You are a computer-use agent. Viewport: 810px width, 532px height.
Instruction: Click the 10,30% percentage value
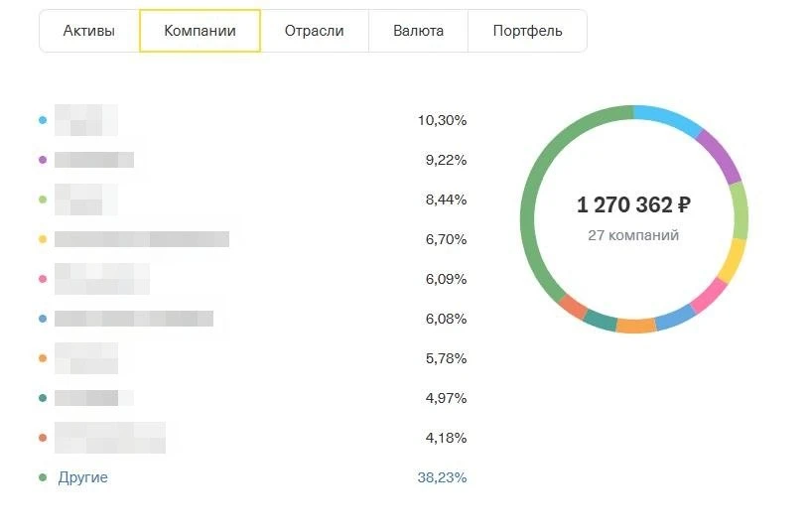442,120
